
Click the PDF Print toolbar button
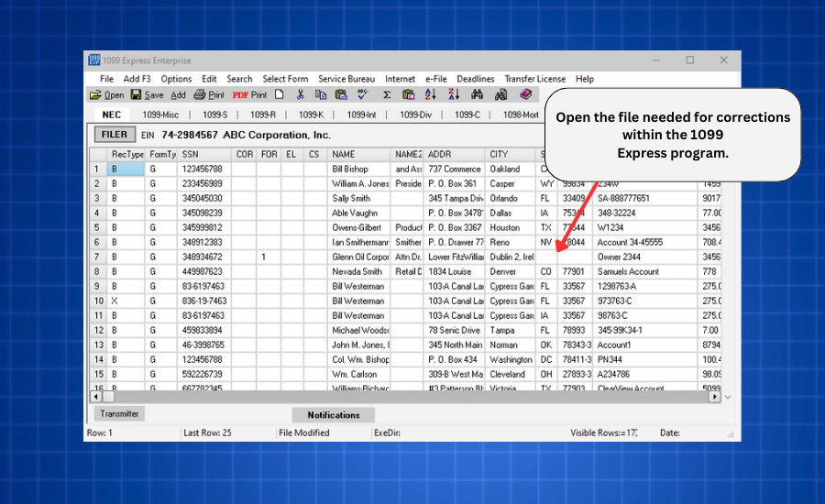249,94
